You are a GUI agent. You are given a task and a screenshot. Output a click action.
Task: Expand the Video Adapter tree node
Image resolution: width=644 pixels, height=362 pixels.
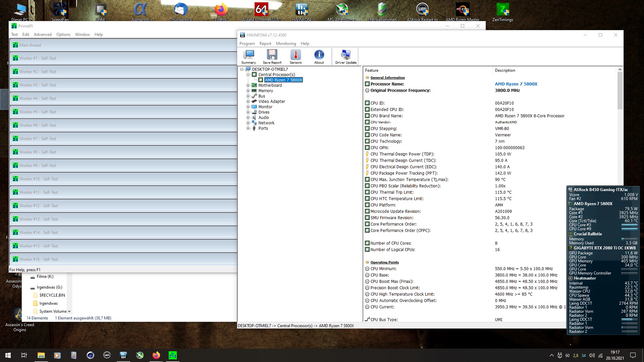pyautogui.click(x=248, y=102)
